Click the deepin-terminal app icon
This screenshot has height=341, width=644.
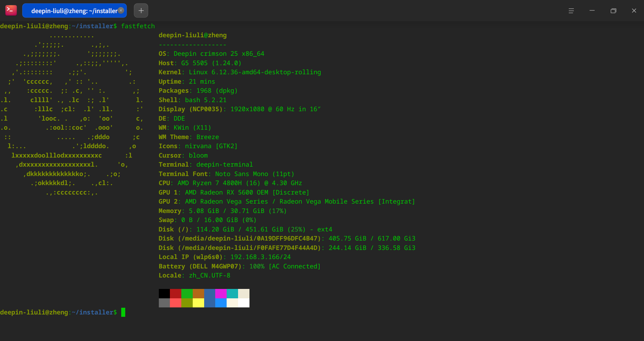[11, 10]
